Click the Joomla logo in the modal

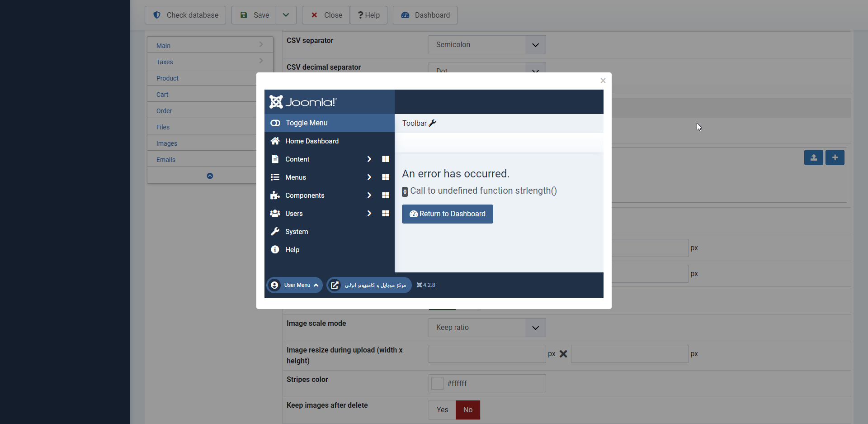click(x=303, y=102)
